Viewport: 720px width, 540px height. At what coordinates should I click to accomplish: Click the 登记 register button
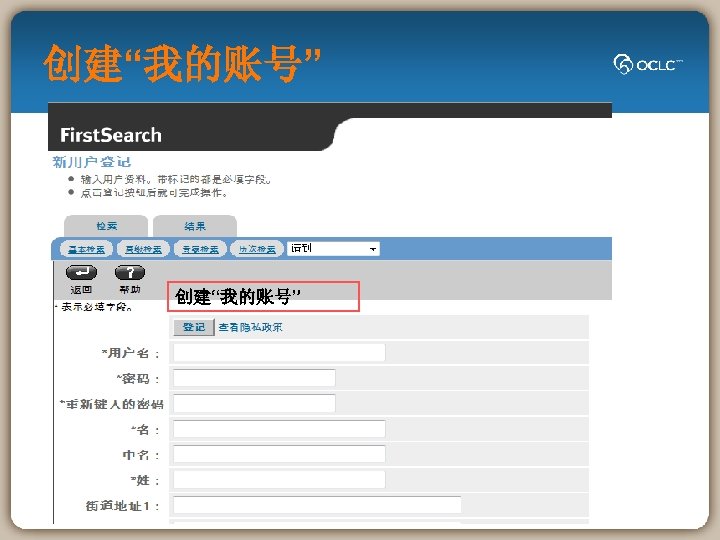point(194,327)
